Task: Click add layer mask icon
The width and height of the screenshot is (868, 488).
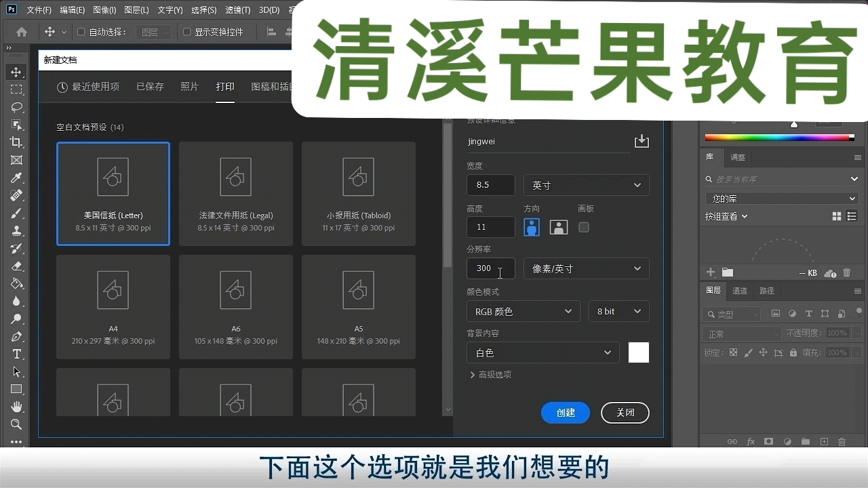Action: [768, 442]
